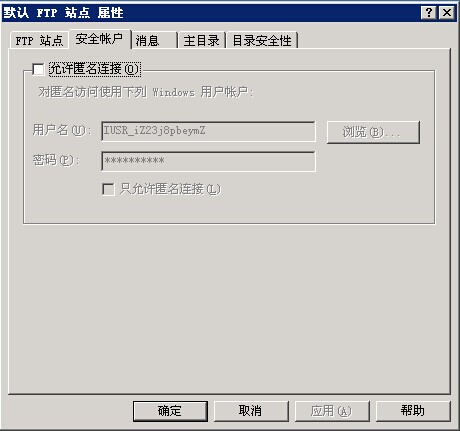The width and height of the screenshot is (460, 431).
Task: Click the 密码(P) label
Action: click(x=56, y=160)
